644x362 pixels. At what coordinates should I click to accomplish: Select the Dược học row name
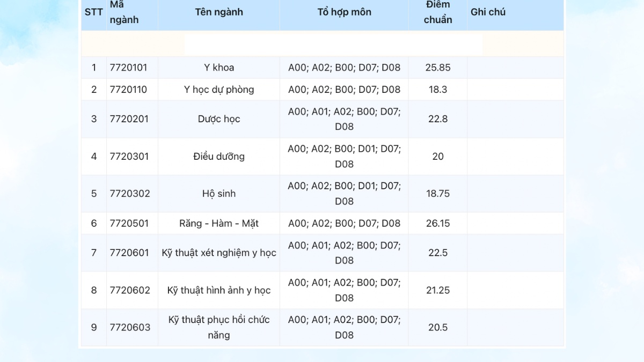(219, 119)
